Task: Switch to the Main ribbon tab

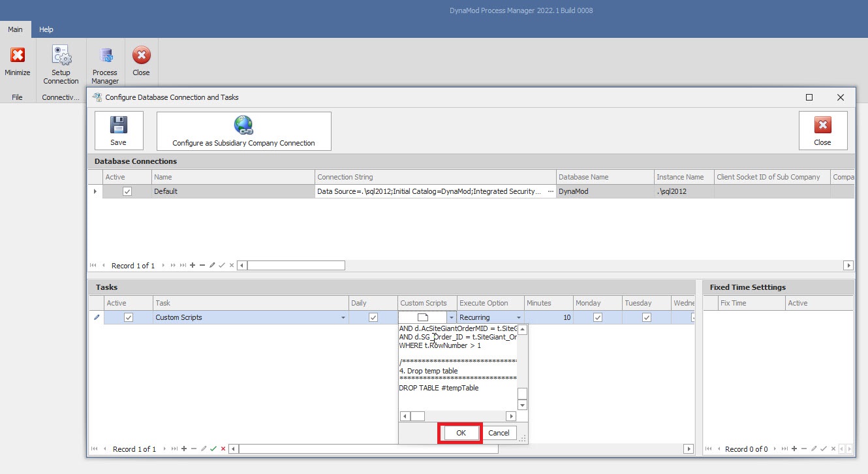Action: [x=15, y=29]
